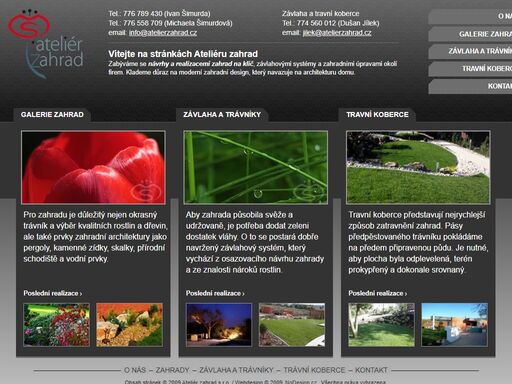Switch to the Galerie Zahrad section tab
The height and width of the screenshot is (384, 512).
(52, 115)
